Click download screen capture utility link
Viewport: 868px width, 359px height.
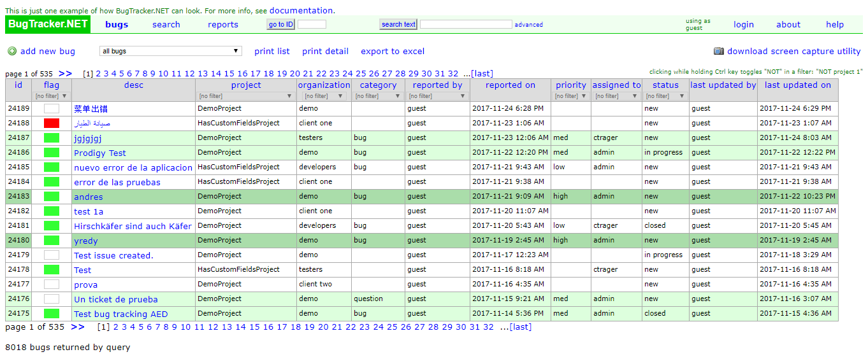(x=794, y=52)
